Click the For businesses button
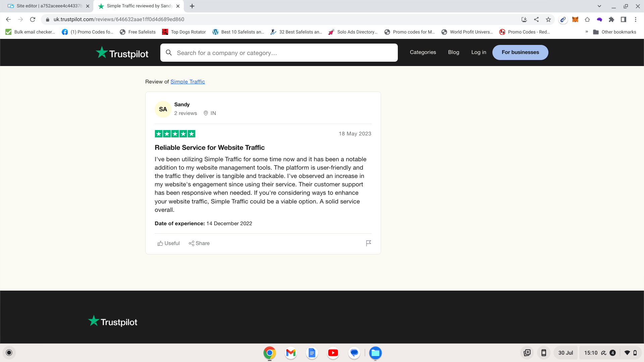644x362 pixels. pyautogui.click(x=520, y=52)
